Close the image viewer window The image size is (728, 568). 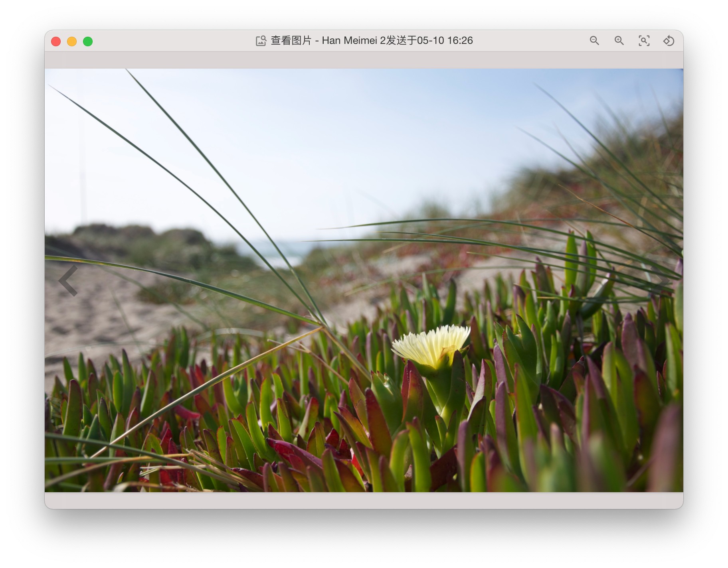(56, 41)
